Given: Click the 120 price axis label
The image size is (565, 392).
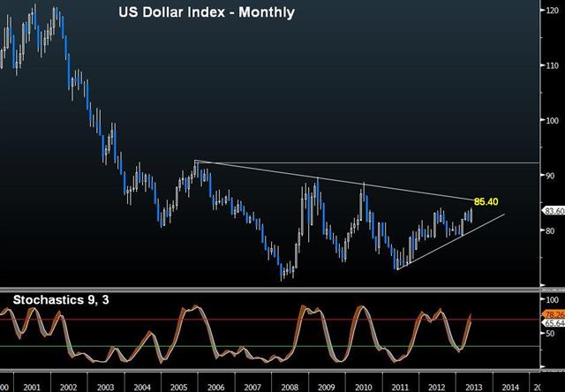Looking at the screenshot, I should [x=553, y=11].
